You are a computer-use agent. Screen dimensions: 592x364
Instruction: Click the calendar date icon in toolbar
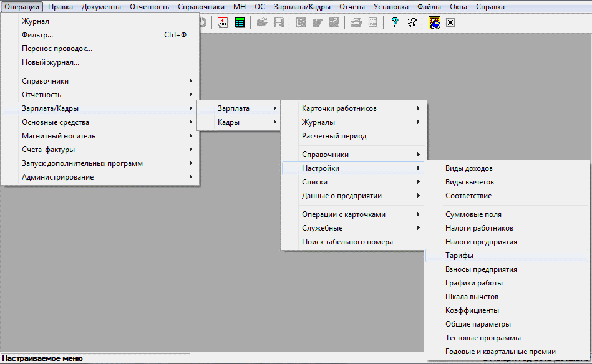pyautogui.click(x=223, y=22)
